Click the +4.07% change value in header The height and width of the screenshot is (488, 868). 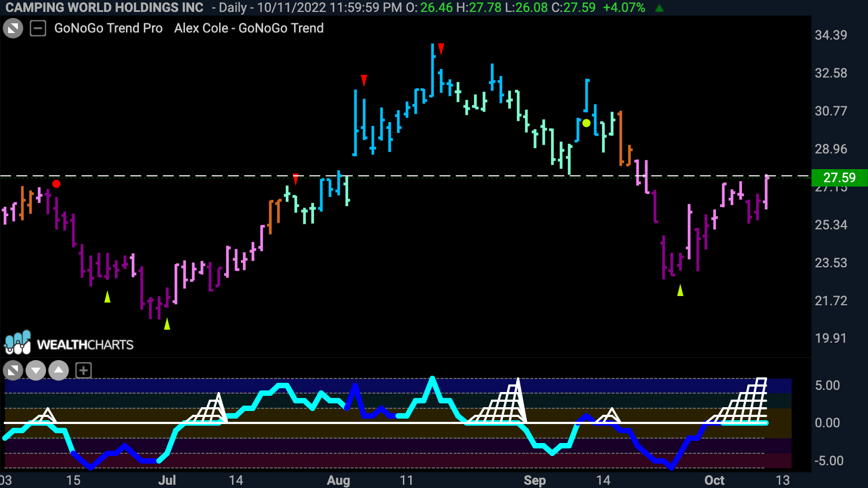624,8
